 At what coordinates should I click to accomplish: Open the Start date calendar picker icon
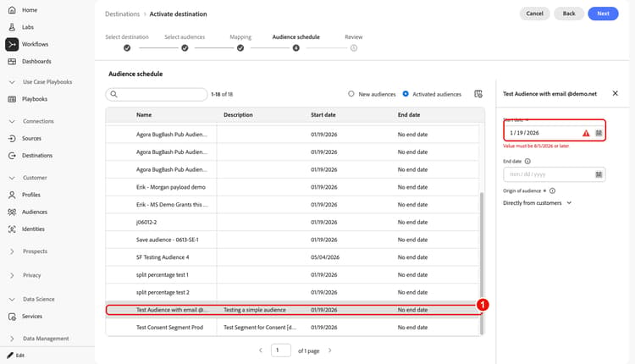click(x=599, y=133)
